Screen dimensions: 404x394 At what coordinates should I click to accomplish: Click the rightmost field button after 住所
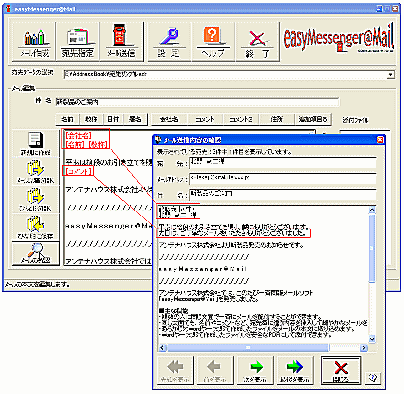coord(313,119)
